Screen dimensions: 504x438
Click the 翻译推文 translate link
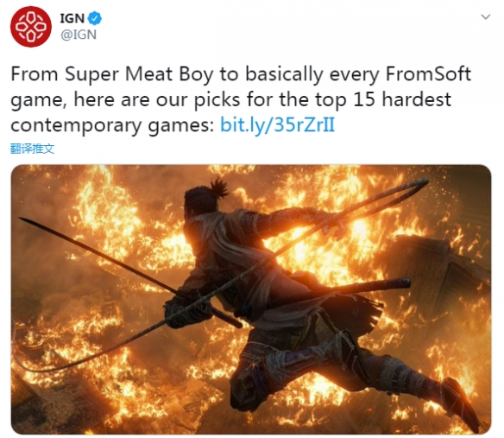click(x=32, y=149)
